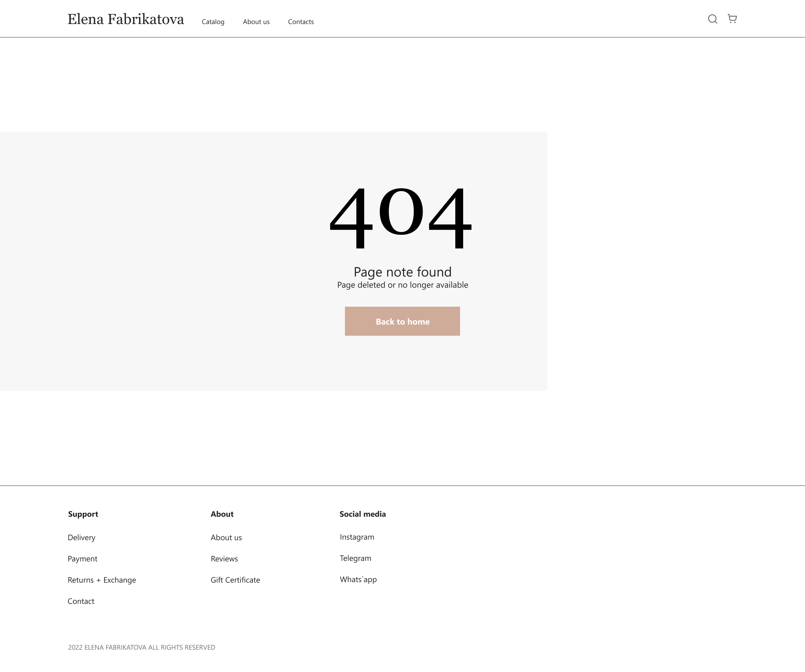
Task: Open the Telegram social media link
Action: [x=355, y=558]
